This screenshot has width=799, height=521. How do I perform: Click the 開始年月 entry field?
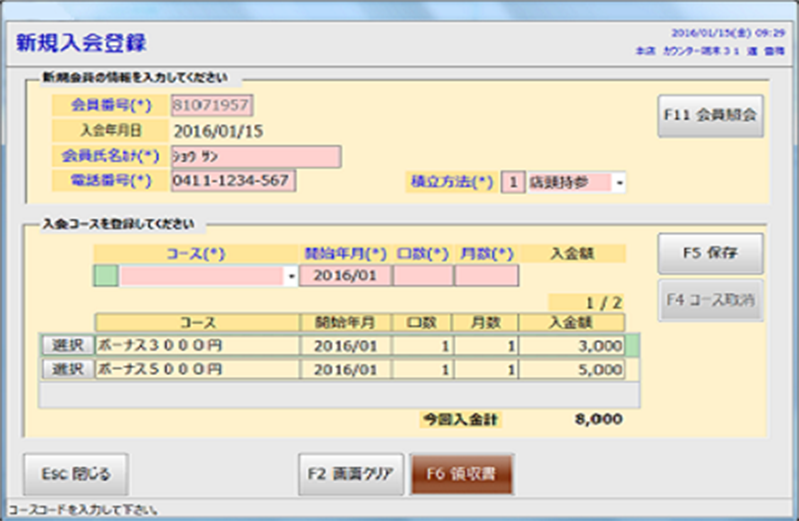(344, 276)
